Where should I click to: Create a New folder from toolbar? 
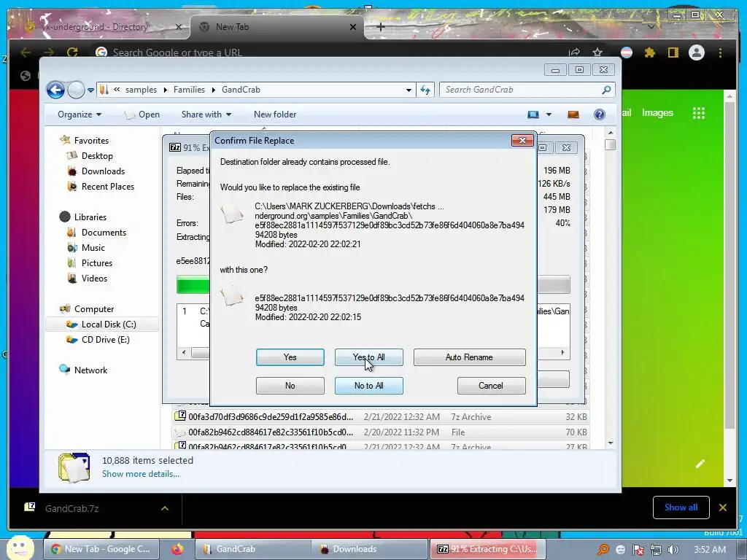[x=275, y=114]
